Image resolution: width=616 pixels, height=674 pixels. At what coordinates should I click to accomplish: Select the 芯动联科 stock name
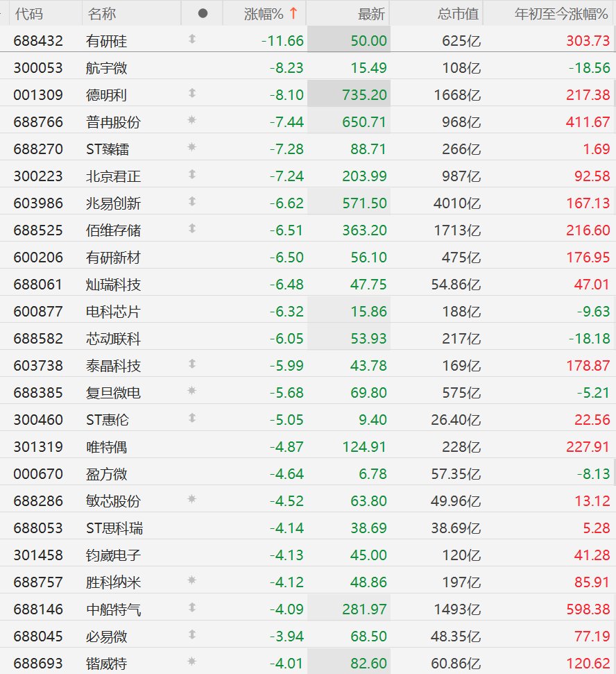point(113,339)
